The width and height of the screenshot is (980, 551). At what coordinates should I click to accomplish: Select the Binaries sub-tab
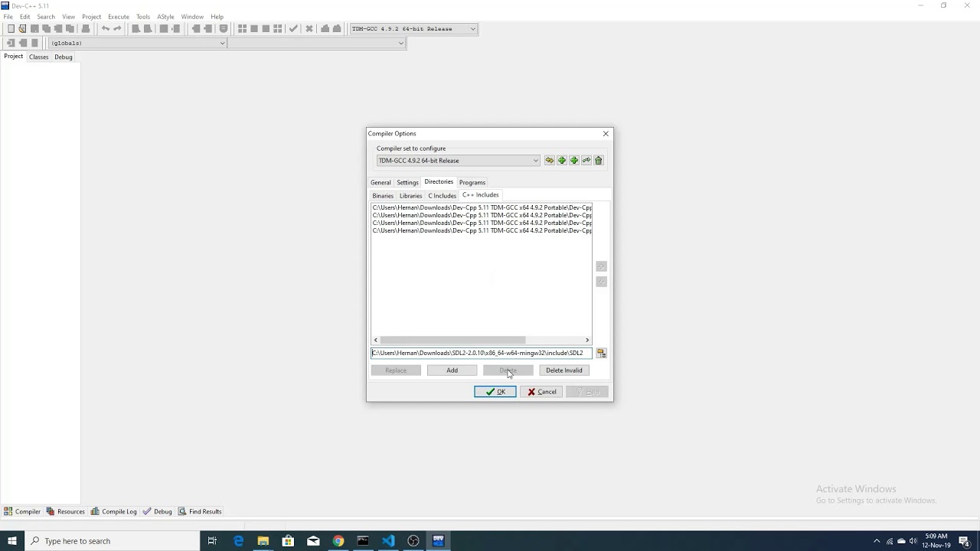pyautogui.click(x=383, y=196)
